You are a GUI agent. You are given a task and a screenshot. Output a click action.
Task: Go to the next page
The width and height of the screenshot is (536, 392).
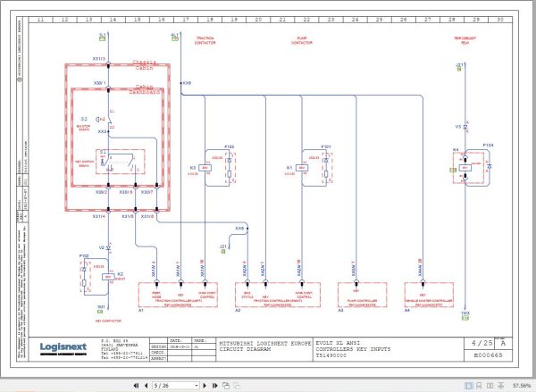point(205,386)
